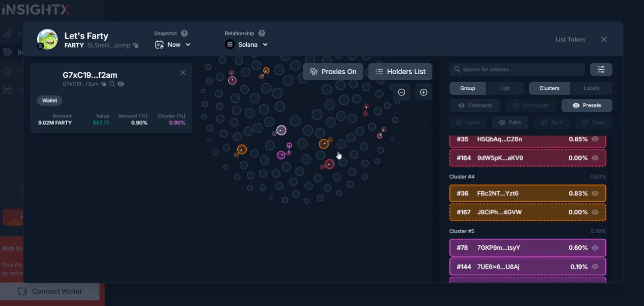
Task: Select holder #36 FBc2NT...Yzt6 row
Action: click(528, 194)
